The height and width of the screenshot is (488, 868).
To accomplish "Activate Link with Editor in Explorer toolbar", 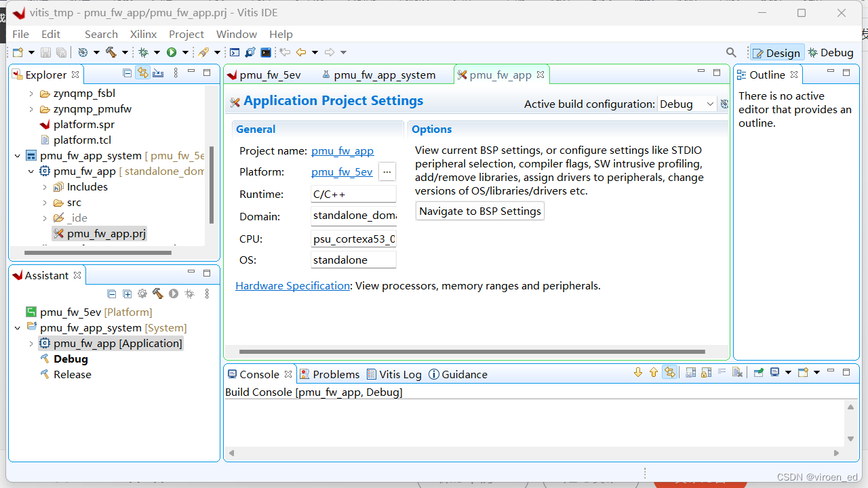I will [142, 74].
